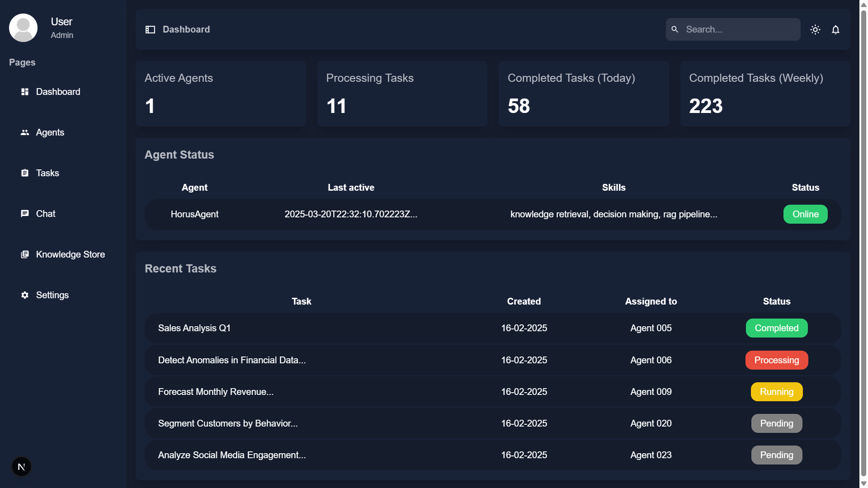Screen dimensions: 868x488
Task: Click inside the Search field
Action: [741, 29]
